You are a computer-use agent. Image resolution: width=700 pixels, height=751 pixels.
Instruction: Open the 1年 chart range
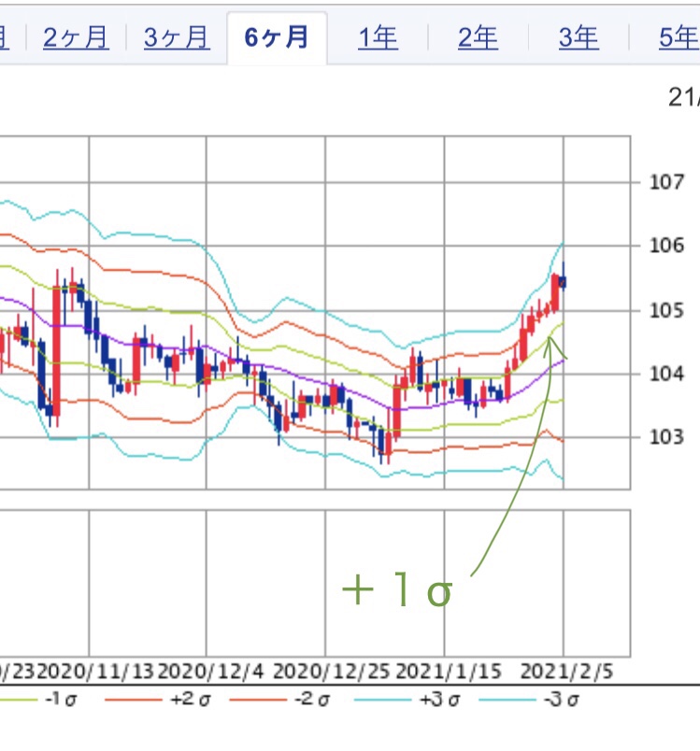(378, 37)
